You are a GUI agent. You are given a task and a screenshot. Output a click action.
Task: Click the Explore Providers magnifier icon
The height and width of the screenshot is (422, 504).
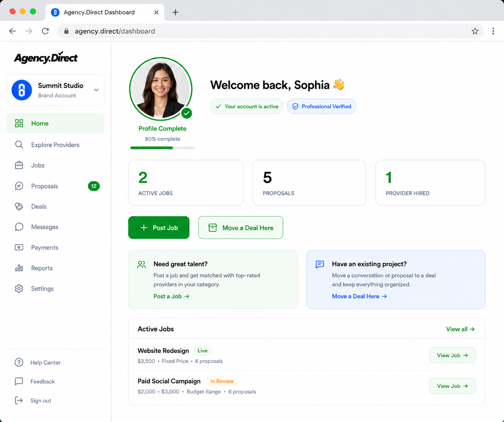(x=19, y=144)
